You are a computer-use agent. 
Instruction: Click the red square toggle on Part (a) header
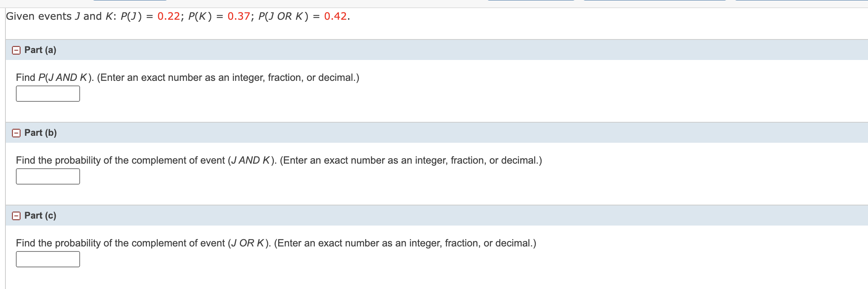pyautogui.click(x=16, y=50)
